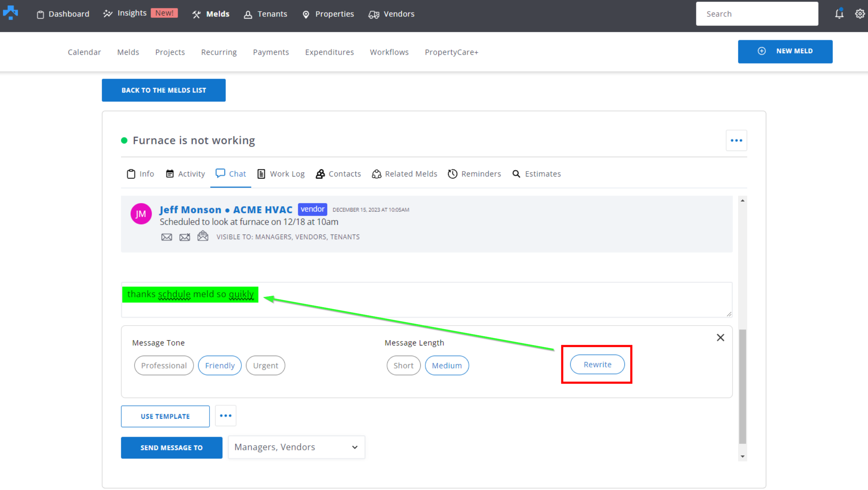868x490 pixels.
Task: Open notifications via the bell icon
Action: pos(839,13)
